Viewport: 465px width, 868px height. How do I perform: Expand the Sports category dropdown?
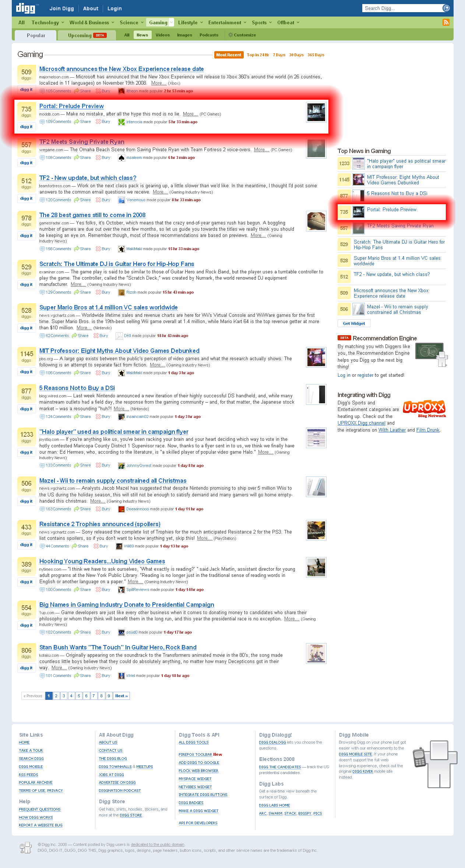click(x=270, y=22)
